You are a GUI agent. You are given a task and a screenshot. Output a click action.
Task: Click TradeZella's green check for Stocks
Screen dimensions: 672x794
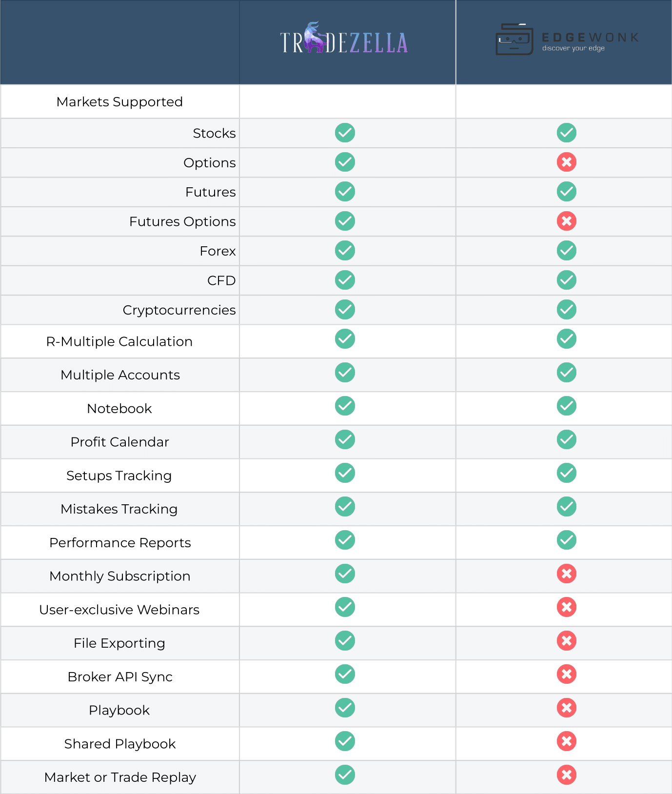[x=345, y=133]
